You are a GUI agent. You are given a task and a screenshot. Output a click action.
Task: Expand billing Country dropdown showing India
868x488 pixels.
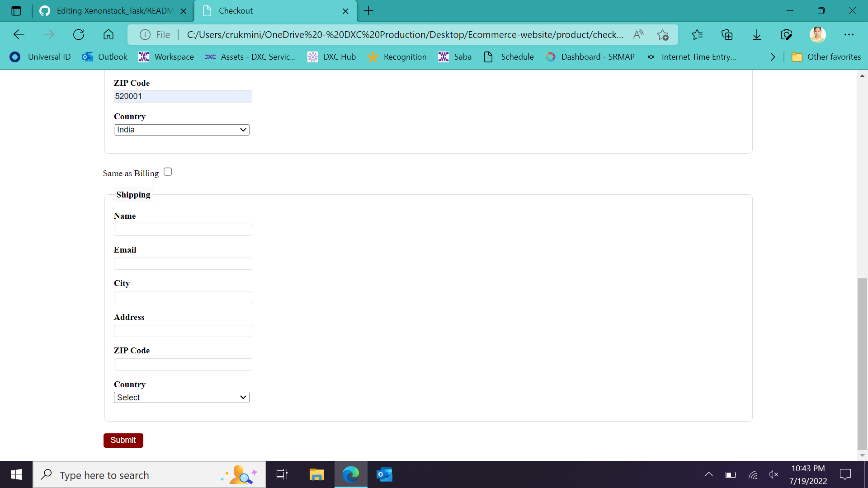[x=181, y=130]
